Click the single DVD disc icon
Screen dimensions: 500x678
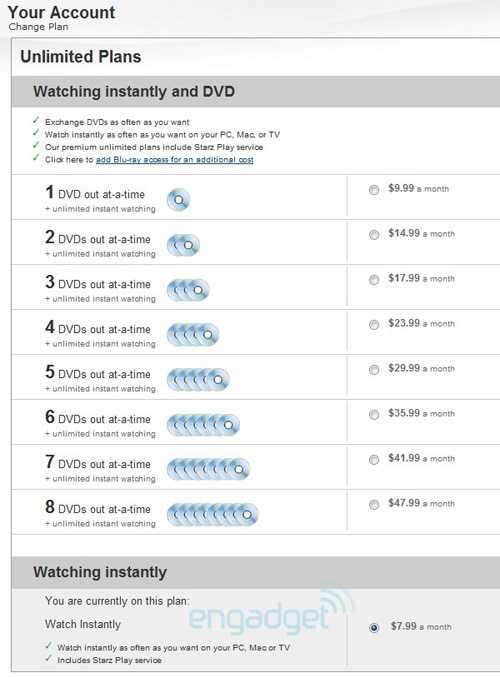tap(179, 200)
